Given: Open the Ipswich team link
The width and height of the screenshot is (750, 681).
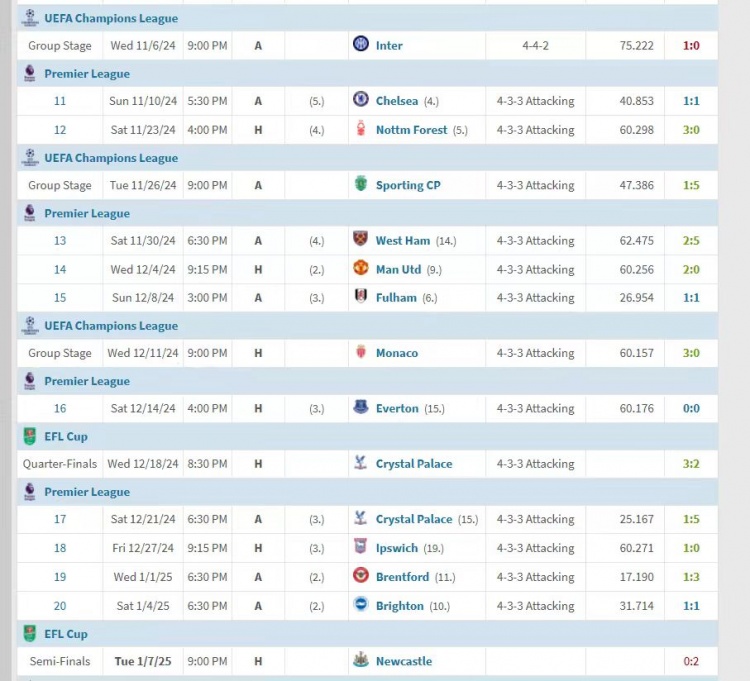Looking at the screenshot, I should click(397, 548).
